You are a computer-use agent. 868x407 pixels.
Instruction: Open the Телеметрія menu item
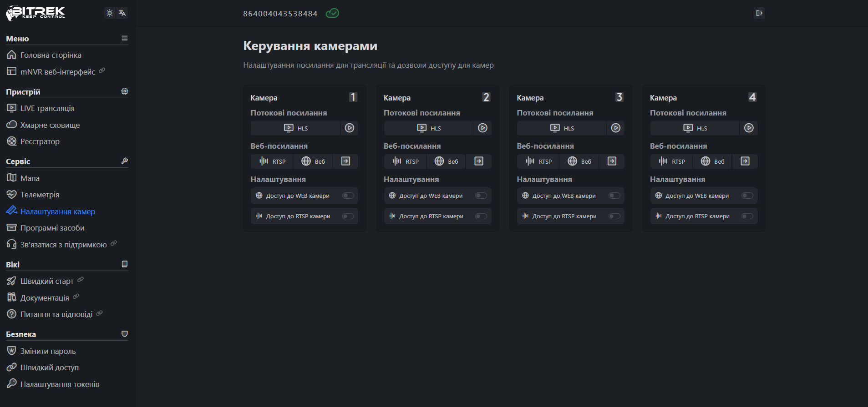(x=40, y=195)
